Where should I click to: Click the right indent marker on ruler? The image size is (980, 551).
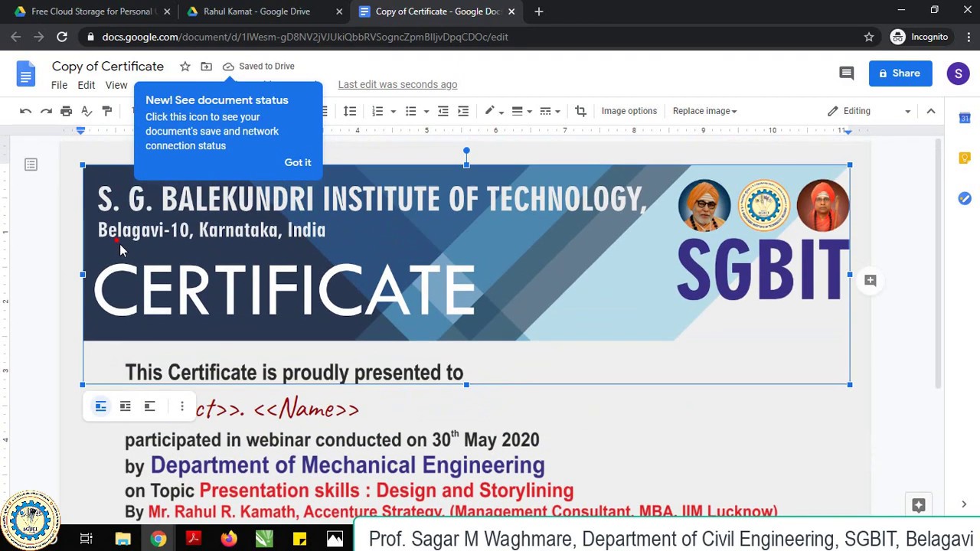point(847,131)
